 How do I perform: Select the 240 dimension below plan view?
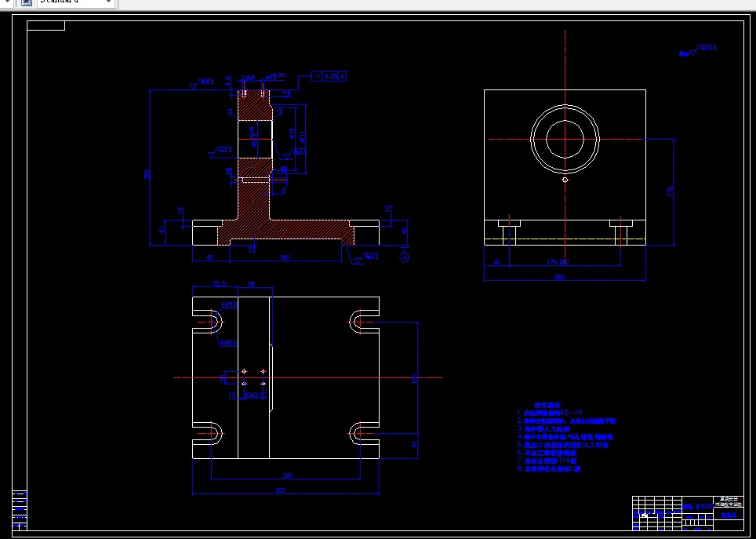(287, 475)
